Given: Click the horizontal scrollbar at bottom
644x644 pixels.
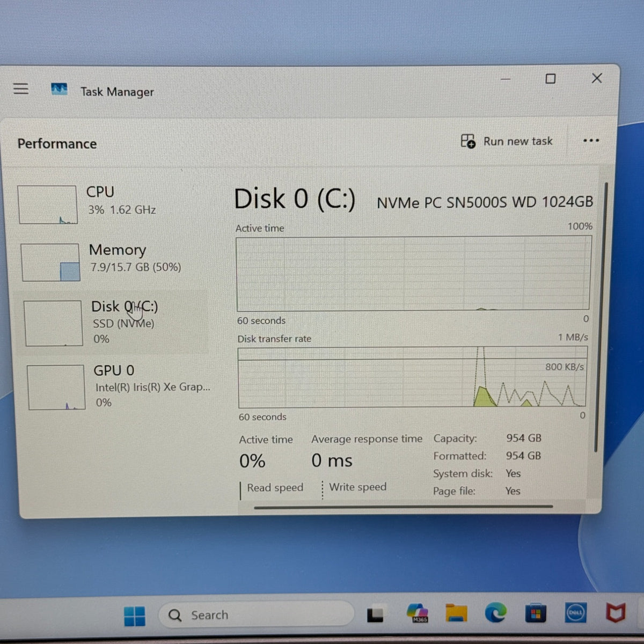Looking at the screenshot, I should (404, 506).
